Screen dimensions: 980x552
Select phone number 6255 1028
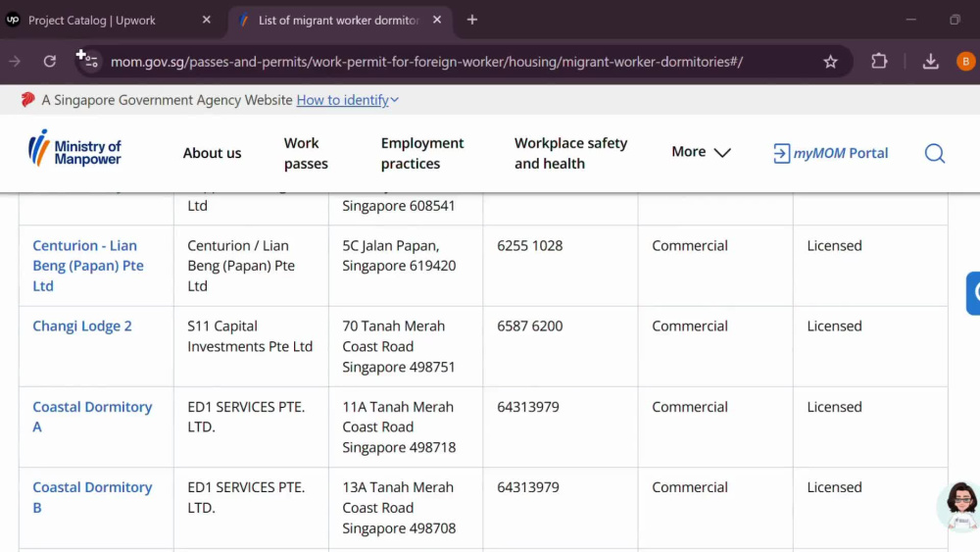[x=529, y=246]
